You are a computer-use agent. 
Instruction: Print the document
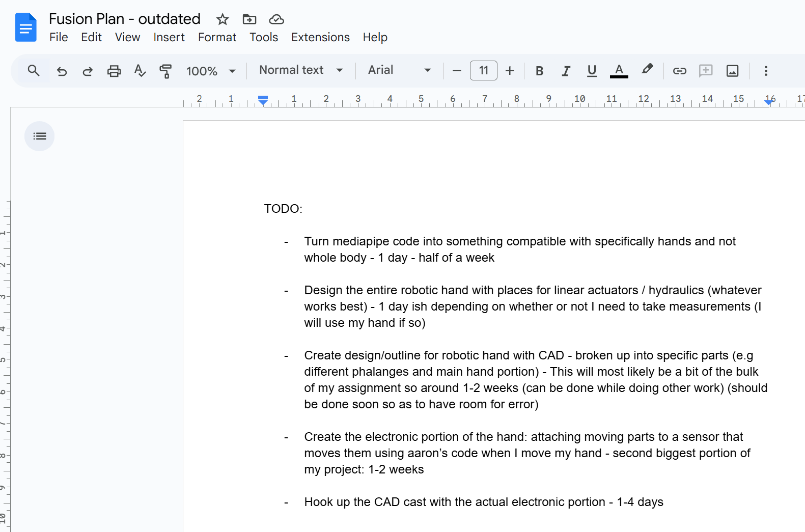[114, 71]
